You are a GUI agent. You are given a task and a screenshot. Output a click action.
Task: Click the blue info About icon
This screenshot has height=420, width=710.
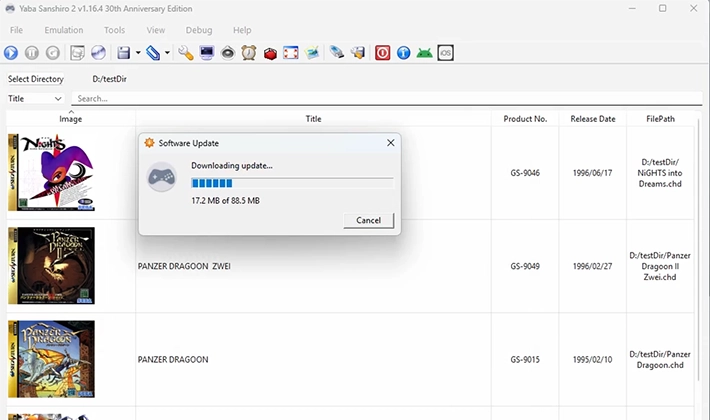403,53
